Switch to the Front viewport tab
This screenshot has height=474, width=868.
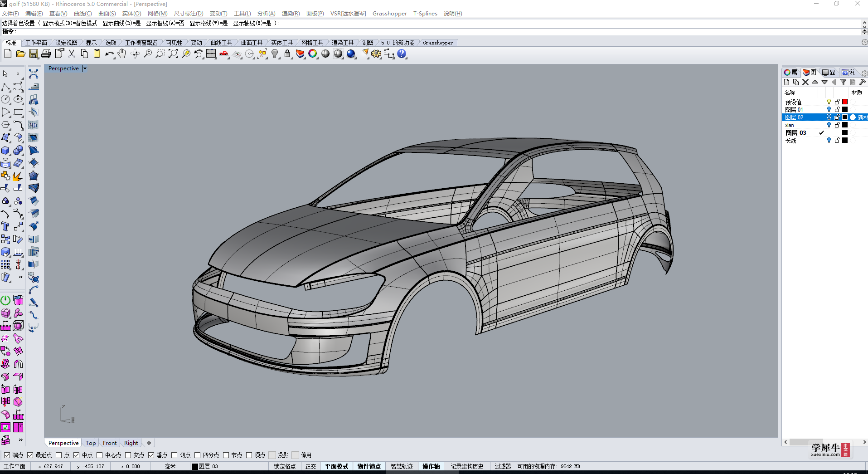click(x=110, y=443)
